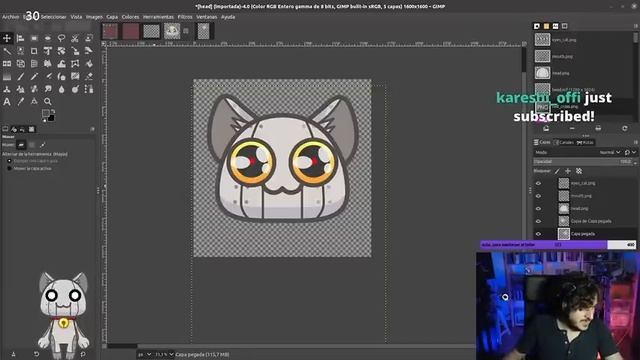Set Move tool to affect layers
This screenshot has height=360, width=640.
pyautogui.click(x=21, y=145)
